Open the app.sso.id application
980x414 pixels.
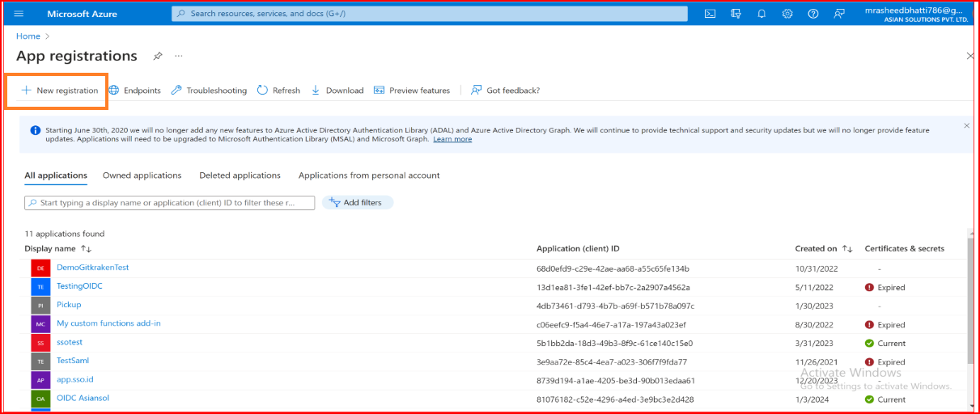[75, 379]
